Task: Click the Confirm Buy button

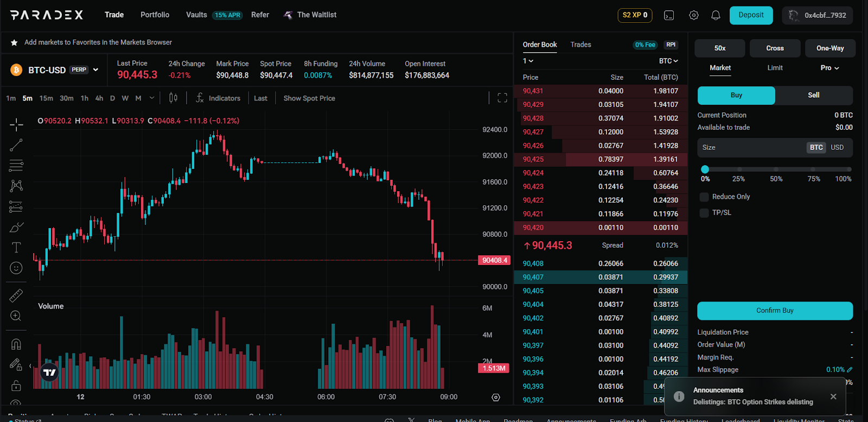Action: [x=775, y=311]
